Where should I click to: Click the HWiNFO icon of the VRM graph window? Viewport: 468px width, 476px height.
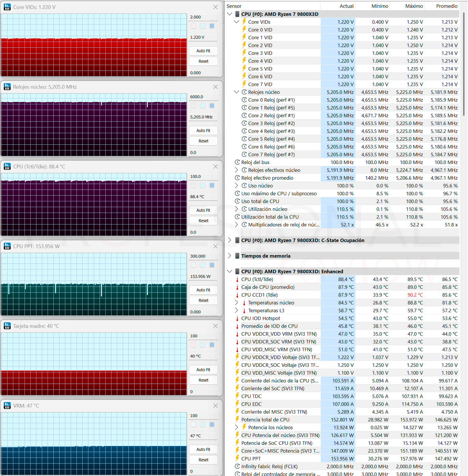pyautogui.click(x=7, y=406)
